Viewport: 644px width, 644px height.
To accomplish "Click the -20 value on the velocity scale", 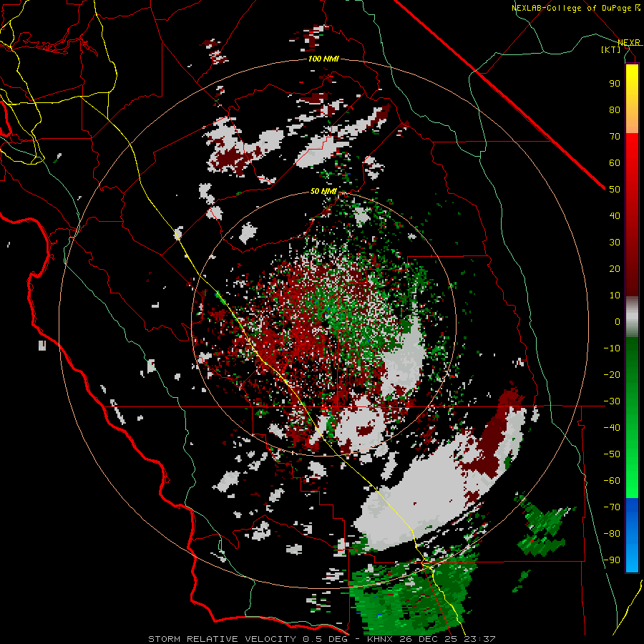I will 612,374.
